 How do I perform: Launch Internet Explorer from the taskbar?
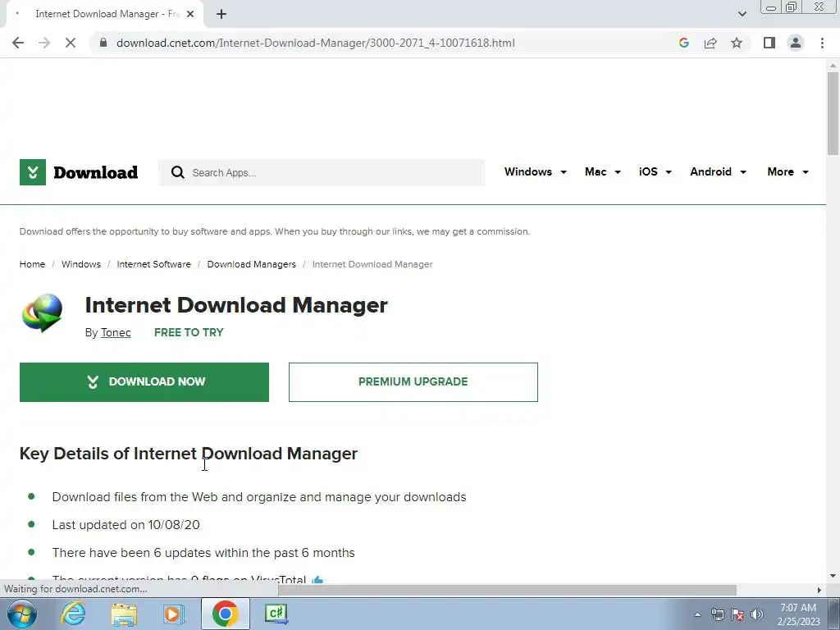coord(73,614)
